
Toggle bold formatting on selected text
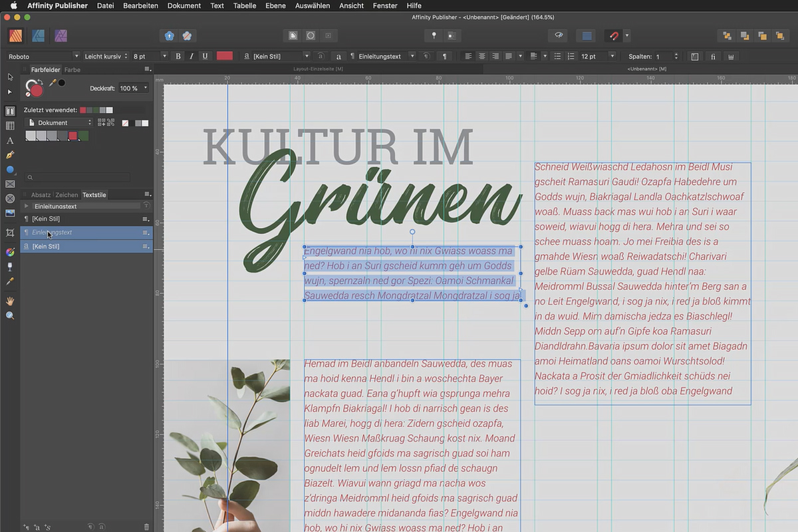coord(178,56)
